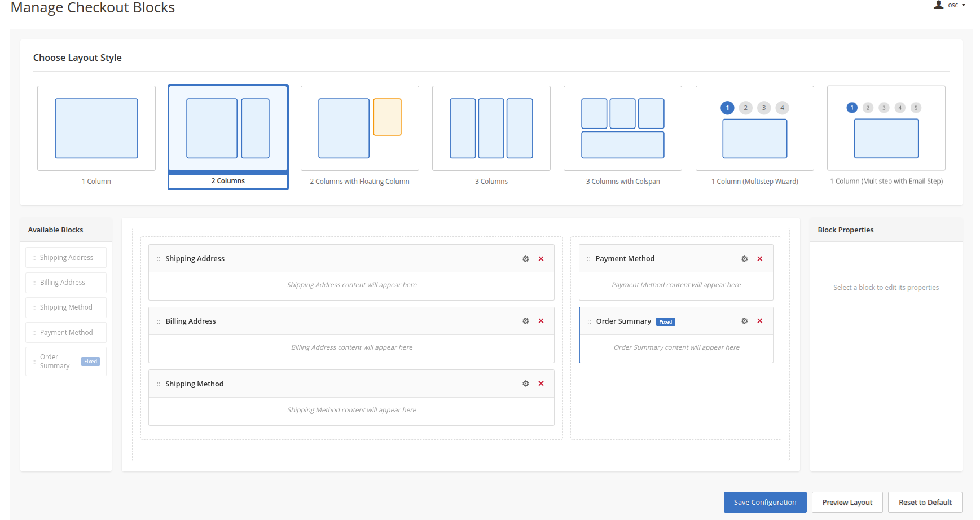The image size is (980, 520).
Task: Grab the drag handle of placed Shipping Method block
Action: (159, 384)
